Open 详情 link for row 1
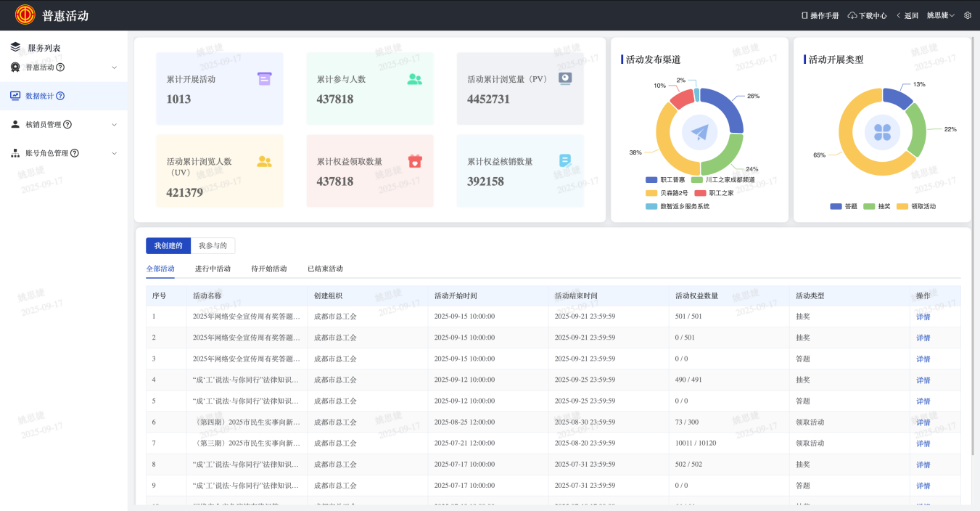Viewport: 980px width, 511px height. click(x=923, y=317)
